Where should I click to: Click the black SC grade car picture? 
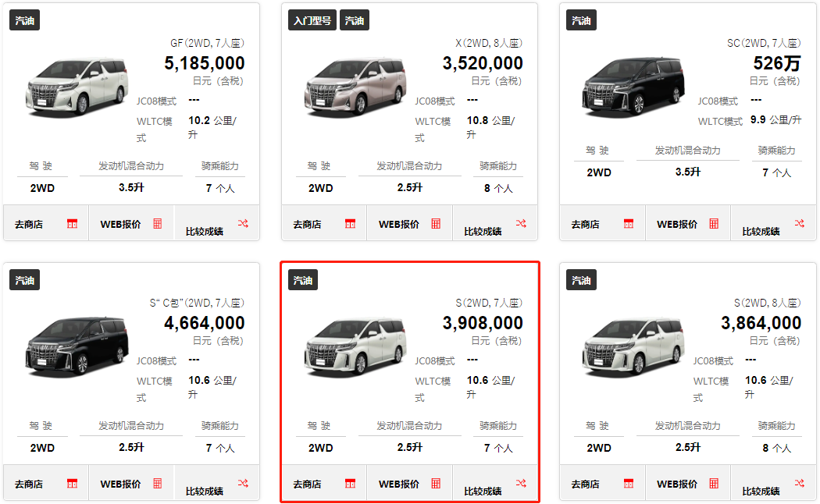pyautogui.click(x=632, y=87)
